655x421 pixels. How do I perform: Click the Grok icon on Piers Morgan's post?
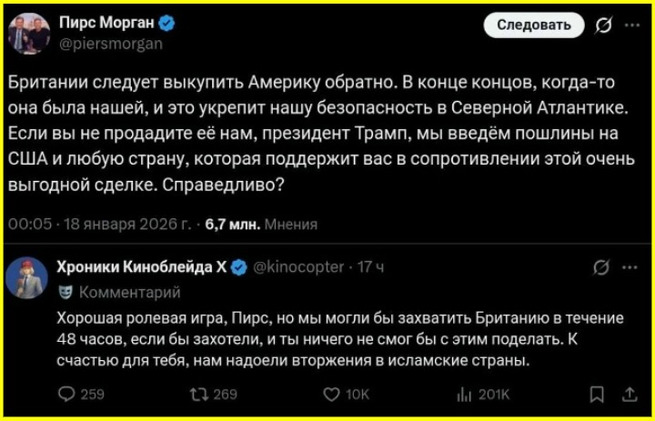[x=604, y=26]
